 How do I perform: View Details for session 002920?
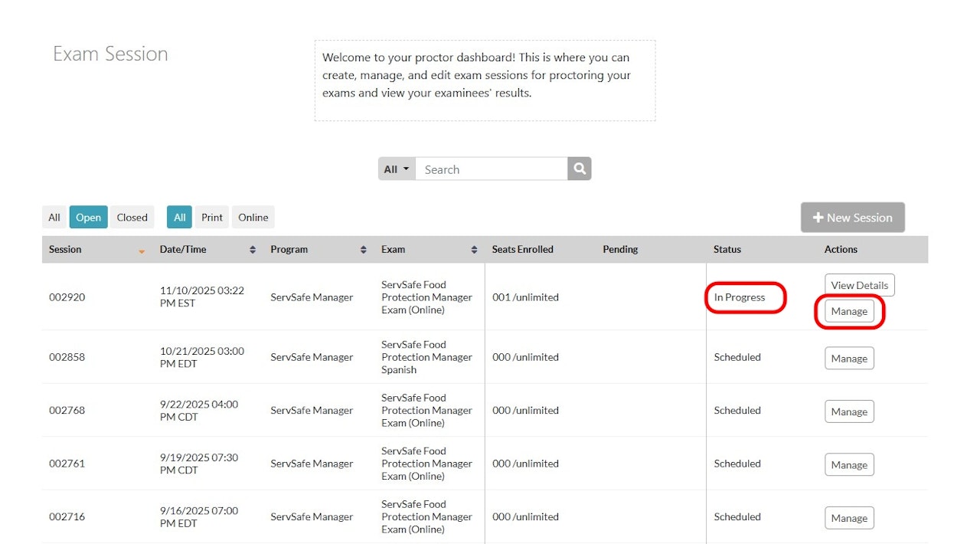click(859, 285)
